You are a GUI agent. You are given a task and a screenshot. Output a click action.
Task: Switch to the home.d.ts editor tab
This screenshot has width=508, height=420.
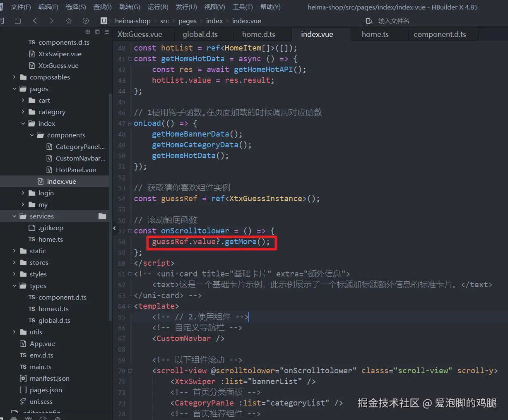point(259,34)
